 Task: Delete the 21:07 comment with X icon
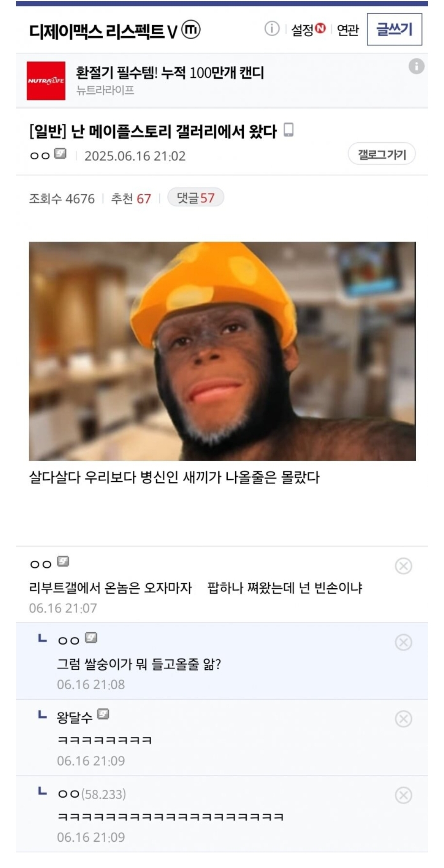403,566
